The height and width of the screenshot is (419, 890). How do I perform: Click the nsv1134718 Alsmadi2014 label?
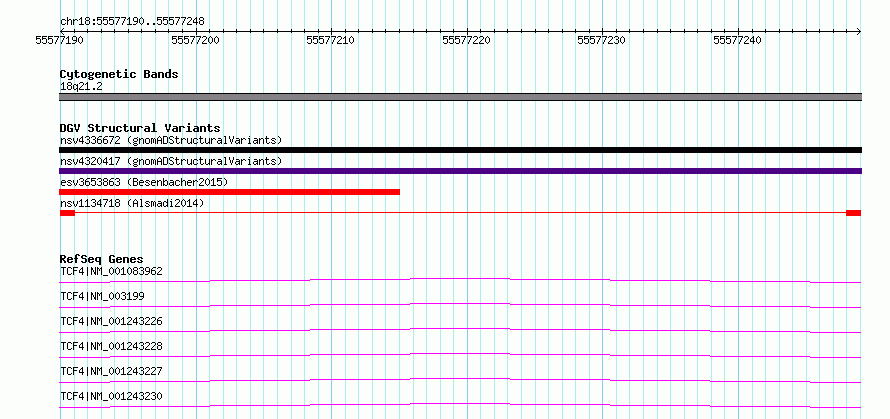point(132,203)
